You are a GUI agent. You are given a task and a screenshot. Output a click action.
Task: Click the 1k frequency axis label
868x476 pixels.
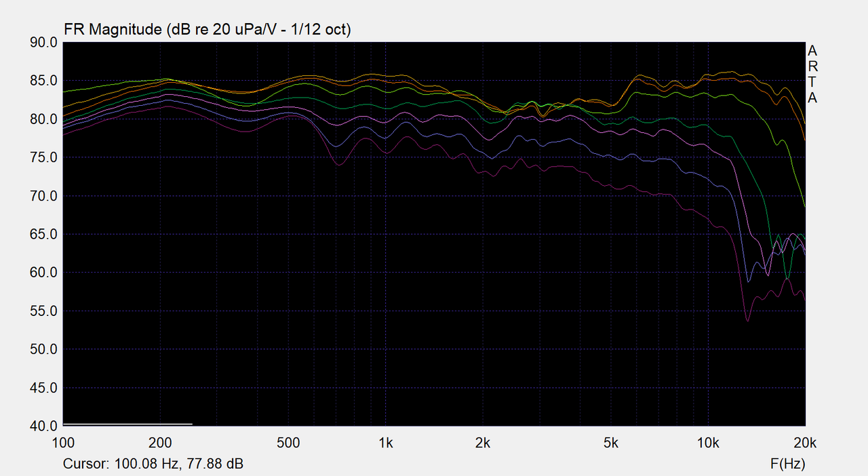[386, 443]
